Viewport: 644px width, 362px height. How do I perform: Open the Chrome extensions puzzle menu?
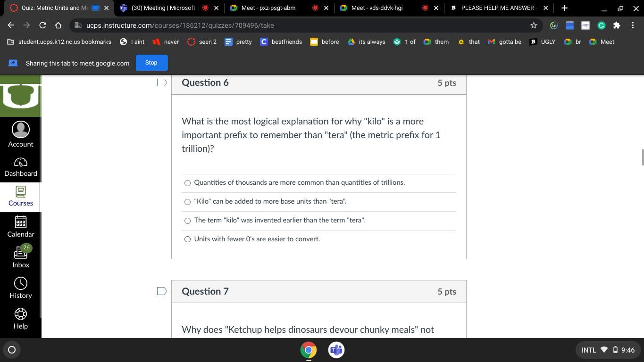(x=617, y=25)
